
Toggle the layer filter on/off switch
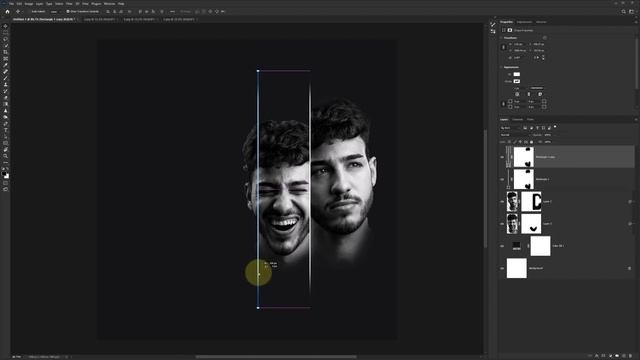point(555,127)
